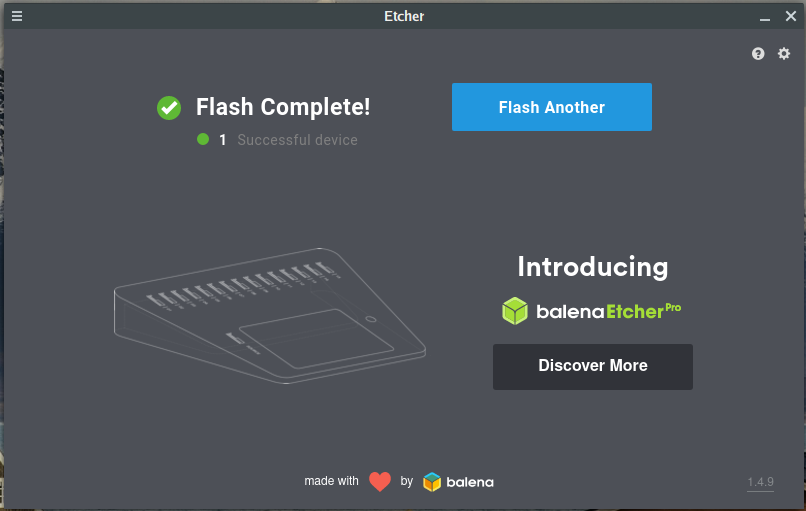This screenshot has width=806, height=511.
Task: Click the Etcher window title bar text
Action: point(403,16)
